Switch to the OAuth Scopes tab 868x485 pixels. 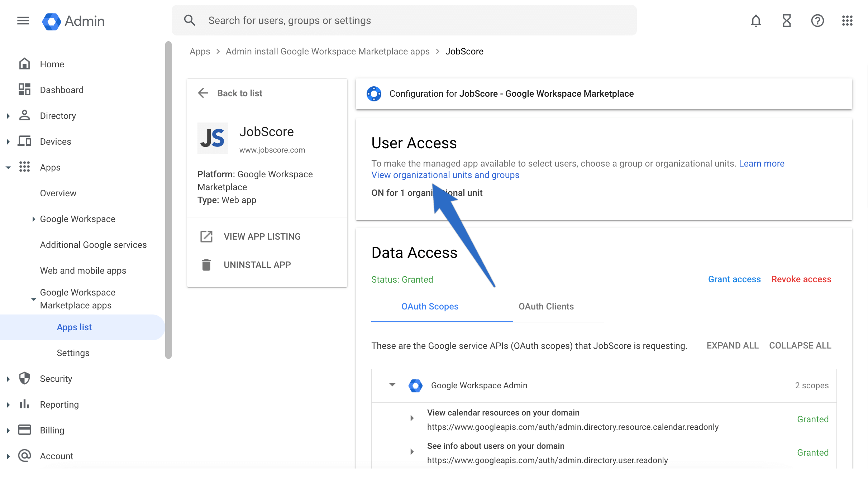pyautogui.click(x=430, y=306)
